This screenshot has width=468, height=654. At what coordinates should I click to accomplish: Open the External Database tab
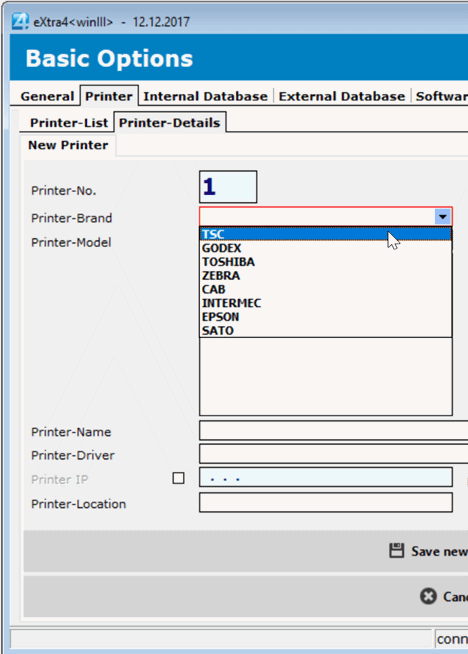click(x=342, y=96)
